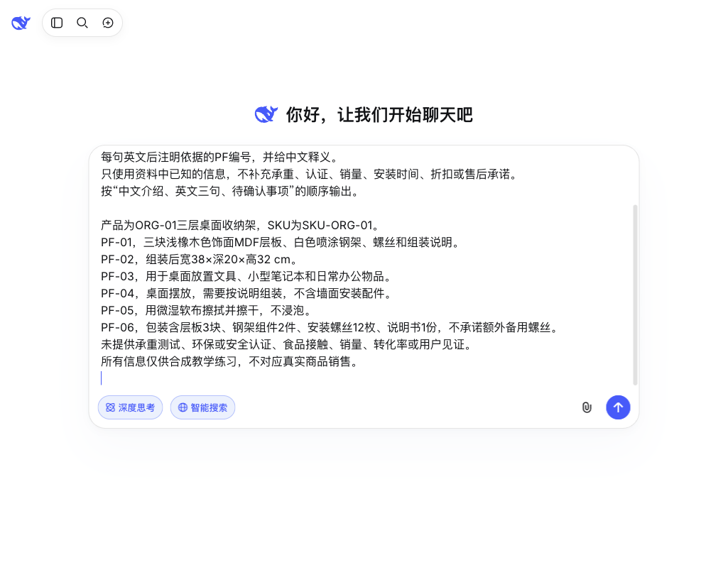This screenshot has height=577, width=728.
Task: Click the line starting "PF-04，桌面摆放"
Action: pos(247,294)
